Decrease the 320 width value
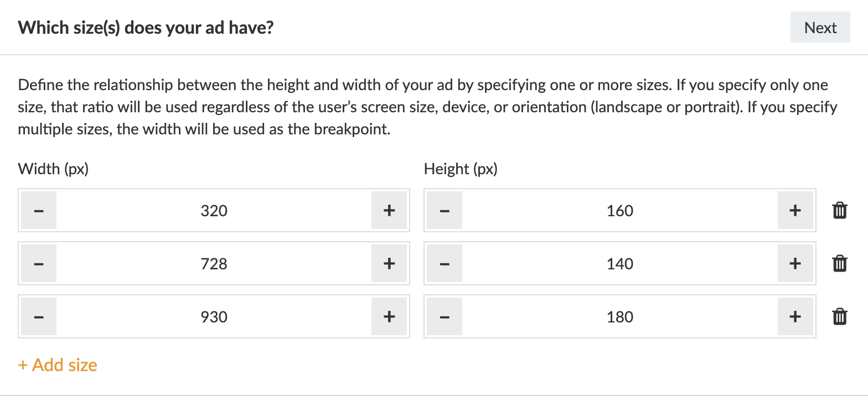This screenshot has width=868, height=396. point(39,210)
